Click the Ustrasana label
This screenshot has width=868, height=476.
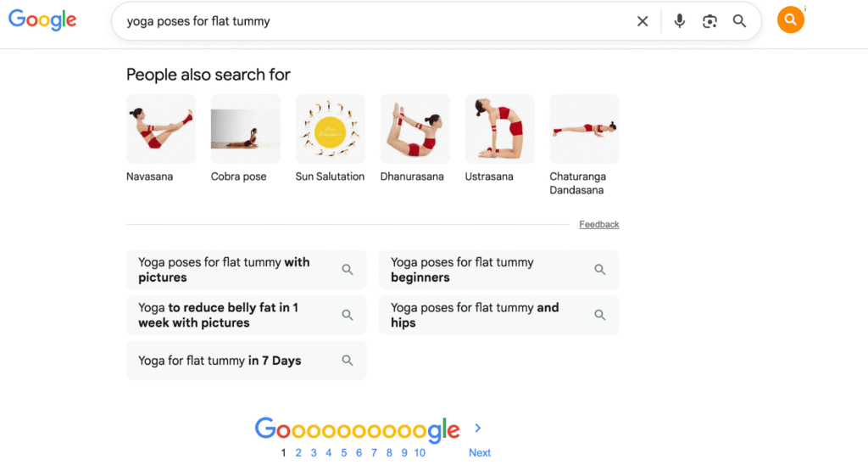pyautogui.click(x=489, y=176)
